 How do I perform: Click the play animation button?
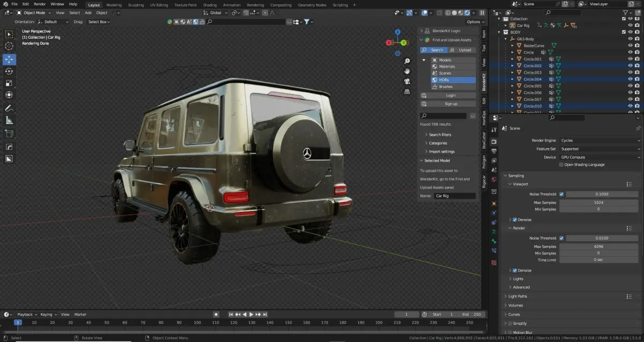tap(251, 314)
